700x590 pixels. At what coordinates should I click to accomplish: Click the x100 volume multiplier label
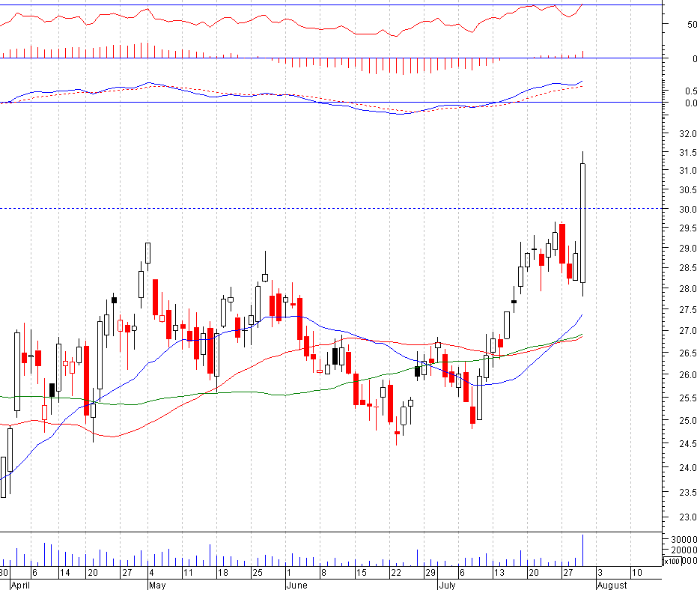click(x=672, y=562)
